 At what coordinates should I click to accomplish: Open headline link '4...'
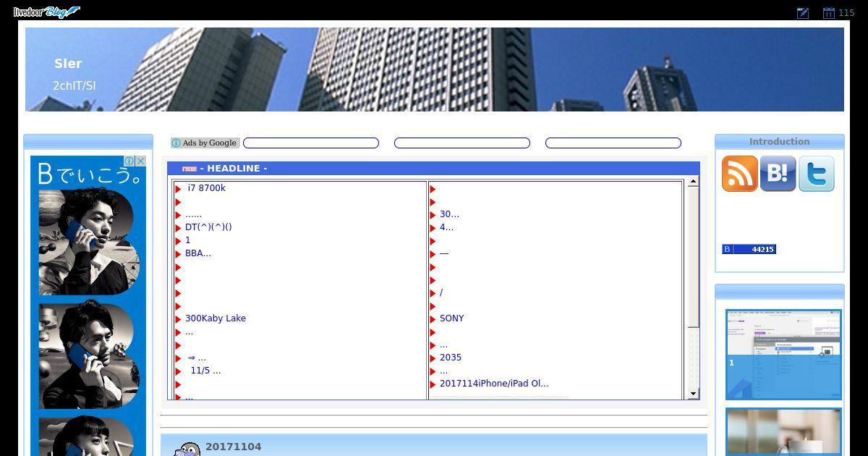[446, 227]
